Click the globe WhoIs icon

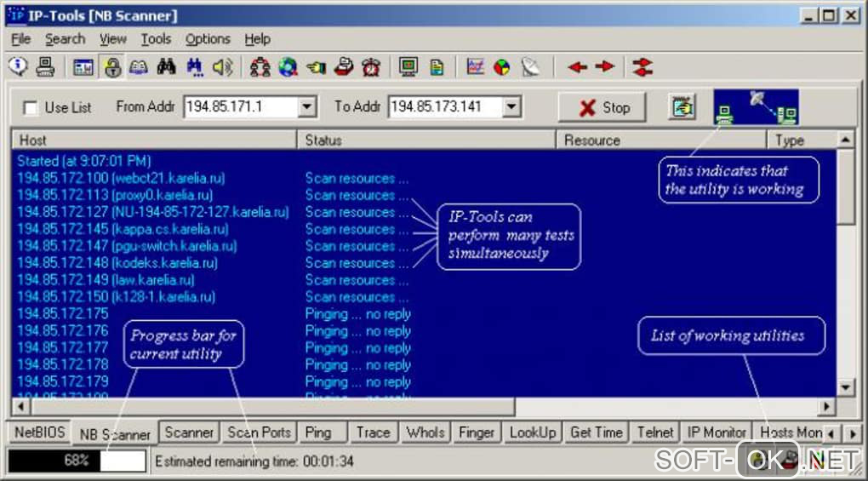click(288, 67)
